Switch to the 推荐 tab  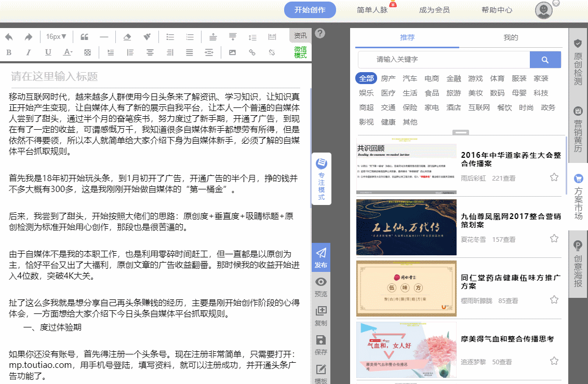point(407,37)
